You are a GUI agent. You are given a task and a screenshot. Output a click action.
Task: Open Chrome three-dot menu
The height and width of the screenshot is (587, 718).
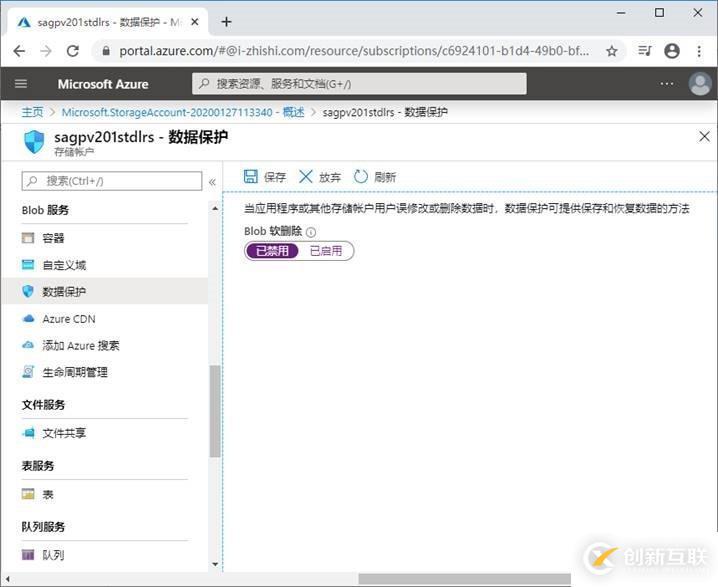coord(699,51)
